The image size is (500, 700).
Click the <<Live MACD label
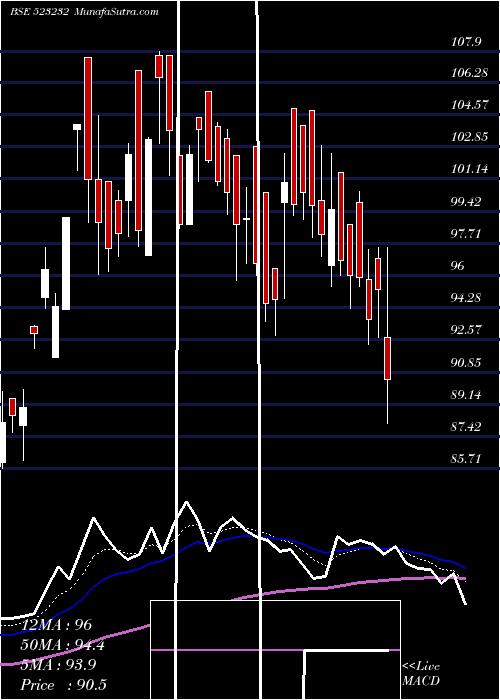(421, 673)
